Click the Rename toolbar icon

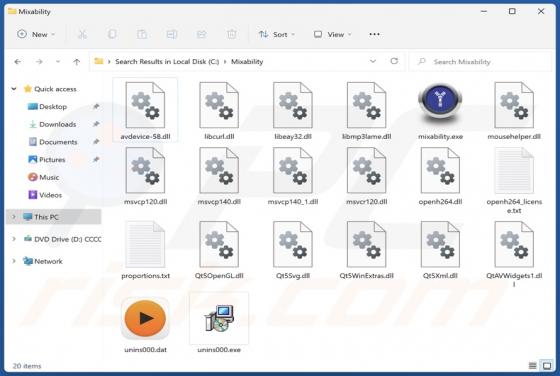pyautogui.click(x=172, y=34)
